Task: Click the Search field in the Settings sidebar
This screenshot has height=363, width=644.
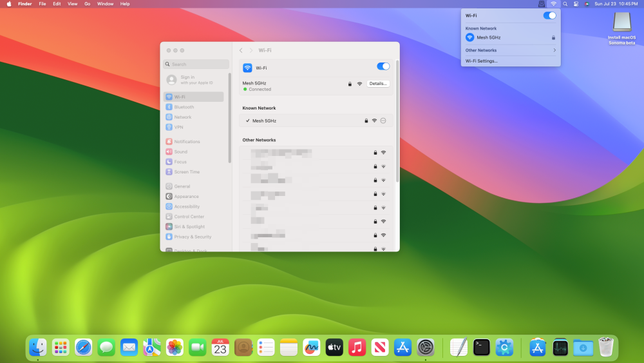Action: 196,64
